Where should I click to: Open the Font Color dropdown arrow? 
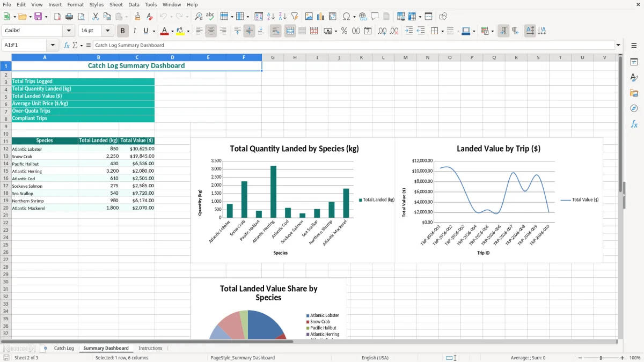pyautogui.click(x=172, y=31)
